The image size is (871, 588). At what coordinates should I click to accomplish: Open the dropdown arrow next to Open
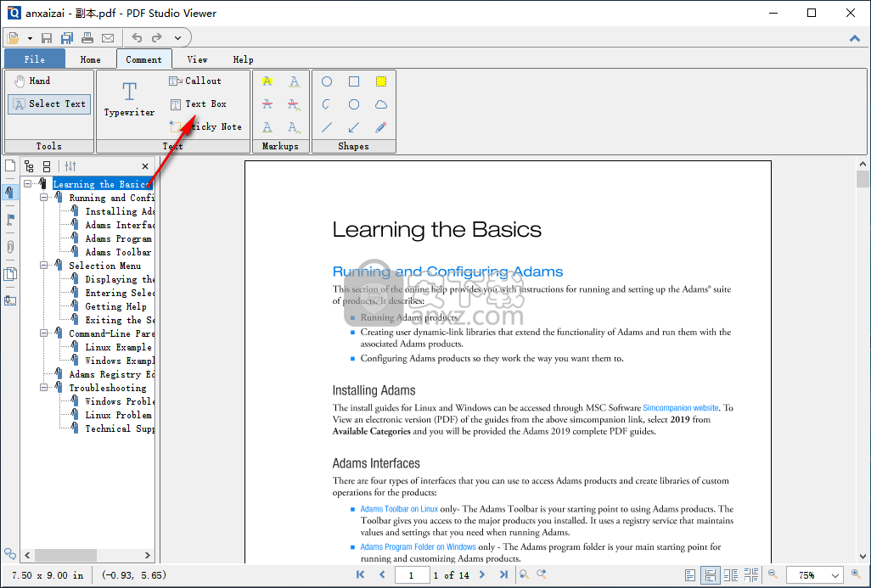click(30, 38)
